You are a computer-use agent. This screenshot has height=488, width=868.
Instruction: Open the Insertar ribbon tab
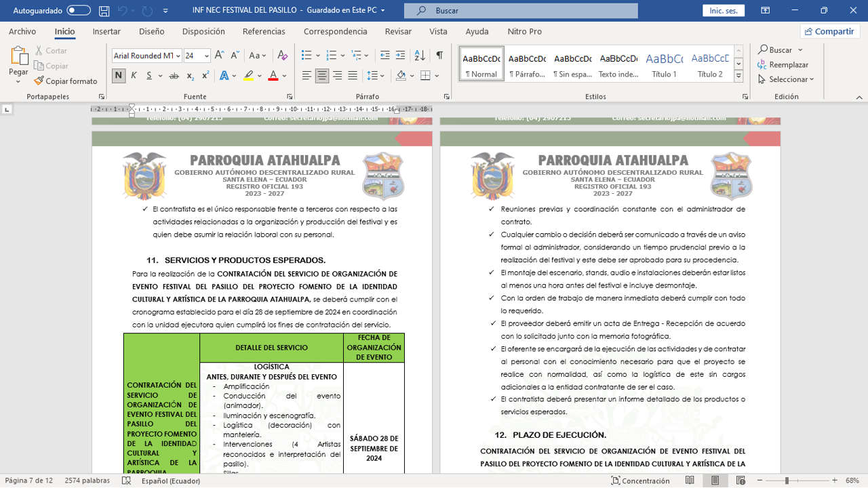point(106,31)
